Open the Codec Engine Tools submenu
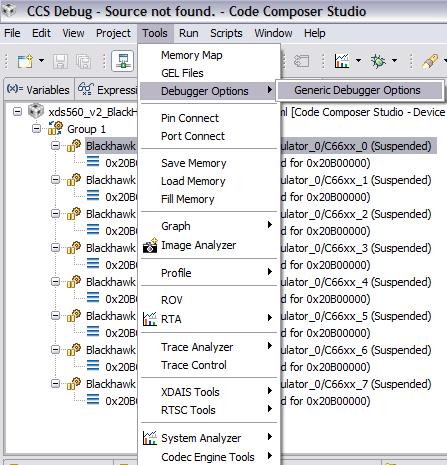 pyautogui.click(x=208, y=457)
